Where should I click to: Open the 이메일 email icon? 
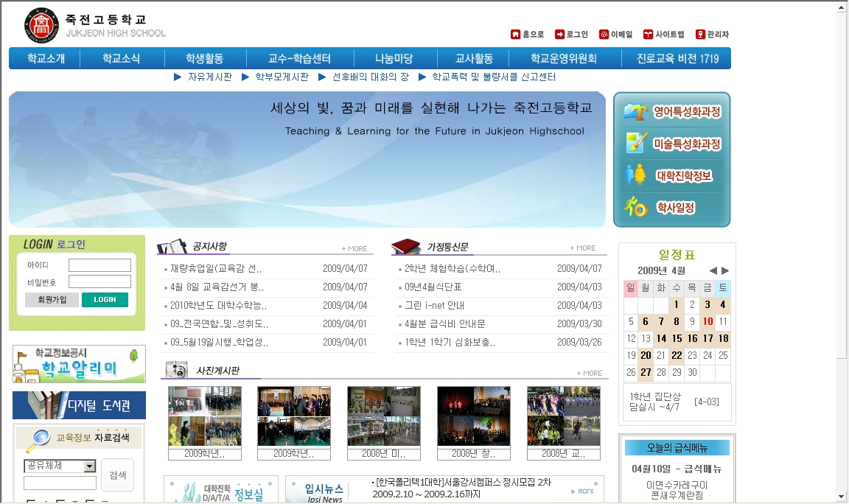(x=604, y=34)
